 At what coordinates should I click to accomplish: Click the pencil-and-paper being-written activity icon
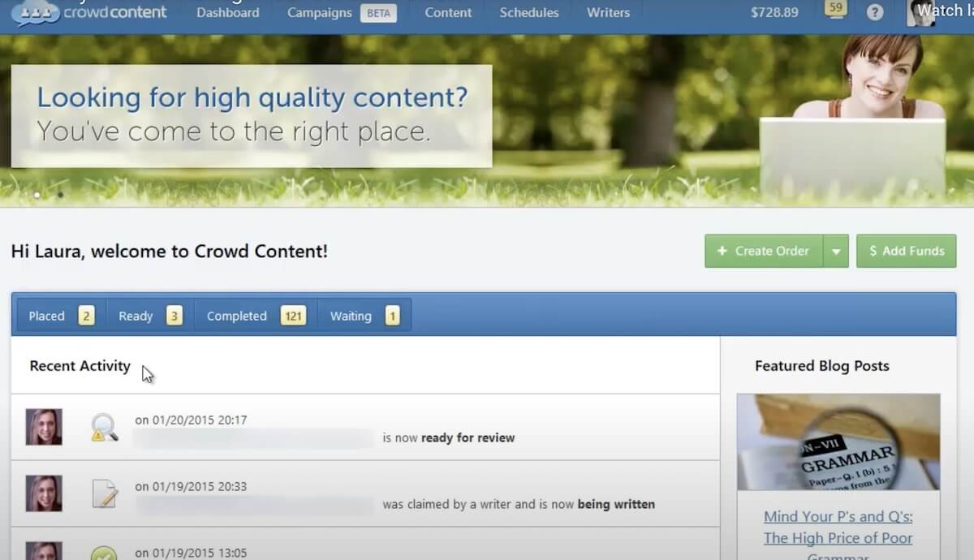click(104, 493)
